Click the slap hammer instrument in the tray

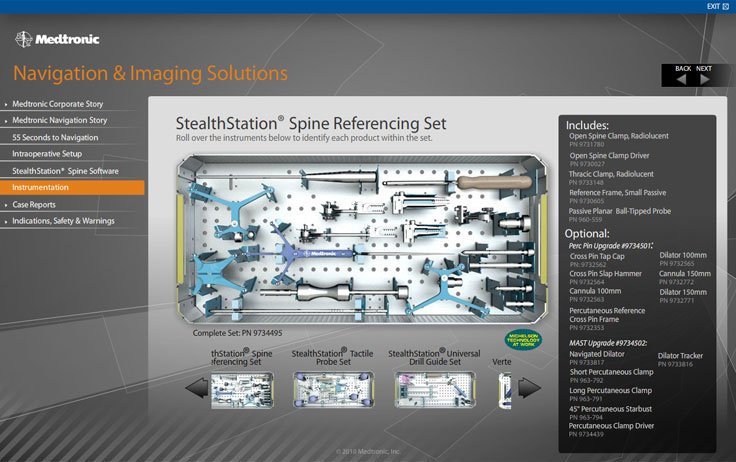pyautogui.click(x=334, y=293)
